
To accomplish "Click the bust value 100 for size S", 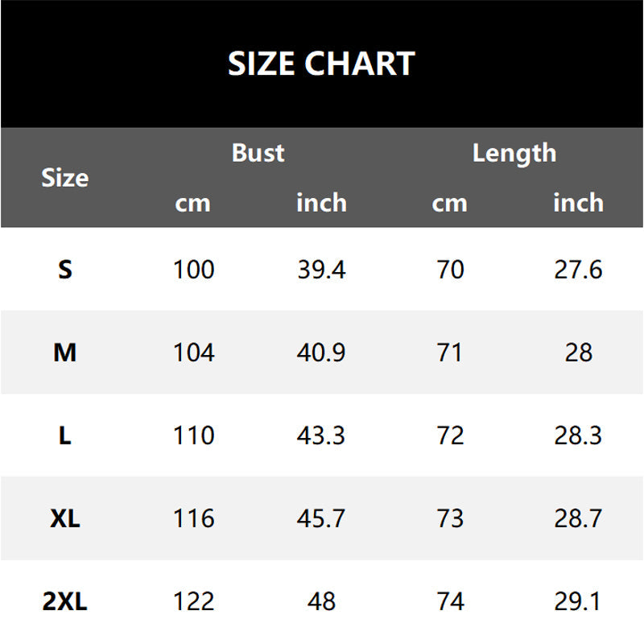I will [x=193, y=270].
